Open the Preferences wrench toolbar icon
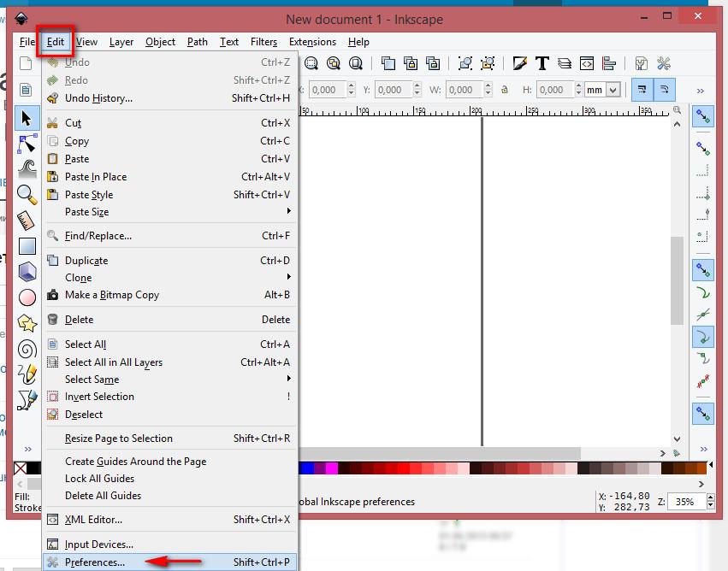The image size is (728, 571). coord(664,63)
